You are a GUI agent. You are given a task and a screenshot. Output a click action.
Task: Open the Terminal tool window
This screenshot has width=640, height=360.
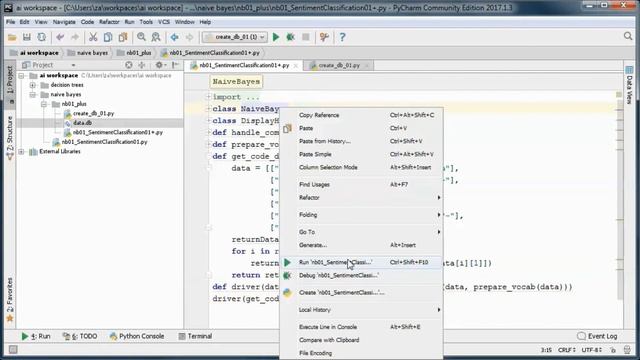coord(195,336)
